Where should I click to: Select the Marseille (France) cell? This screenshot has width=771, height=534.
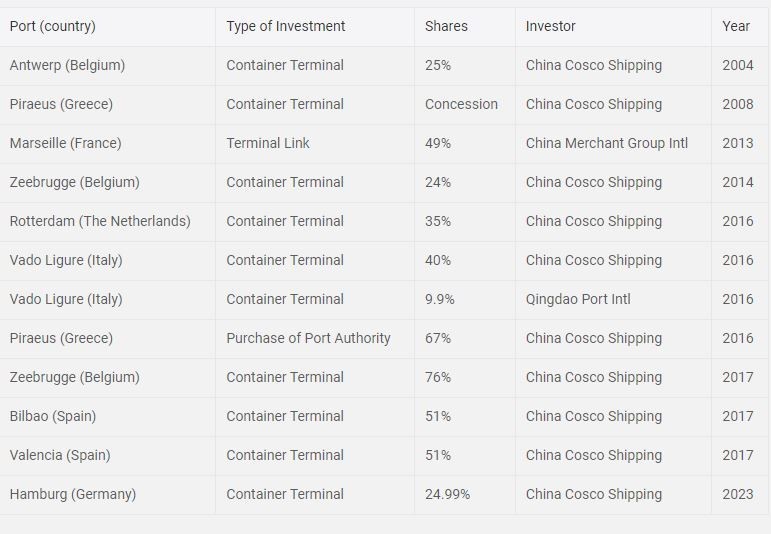pyautogui.click(x=65, y=143)
